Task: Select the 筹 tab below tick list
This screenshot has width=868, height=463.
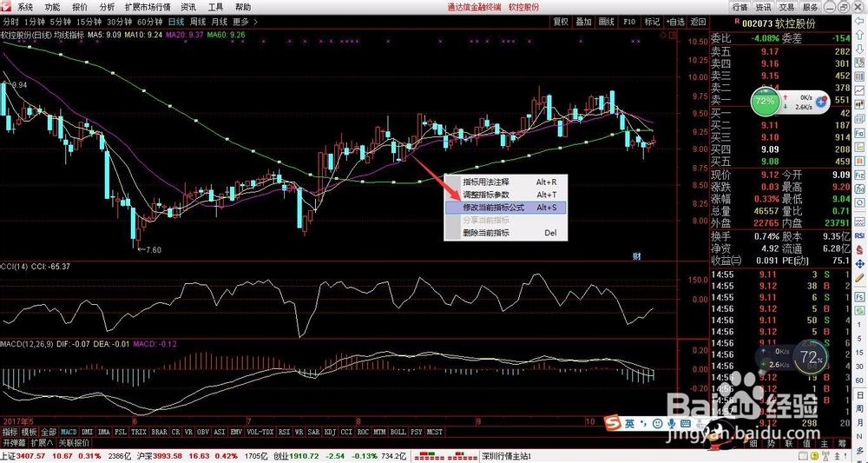Action: tap(841, 443)
